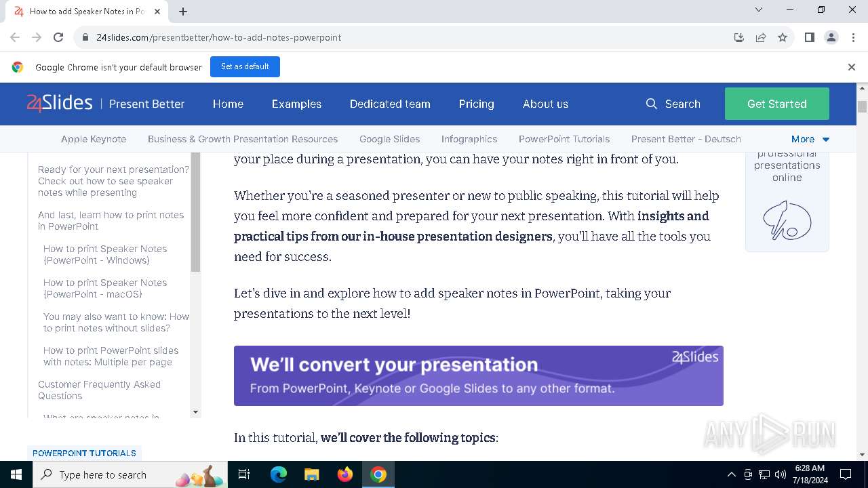Open Present Better - Deutsch category
The width and height of the screenshot is (868, 488).
tap(686, 139)
